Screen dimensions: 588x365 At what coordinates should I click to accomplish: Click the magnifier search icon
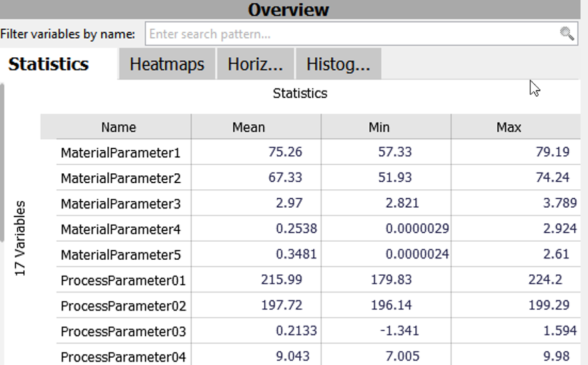(567, 34)
